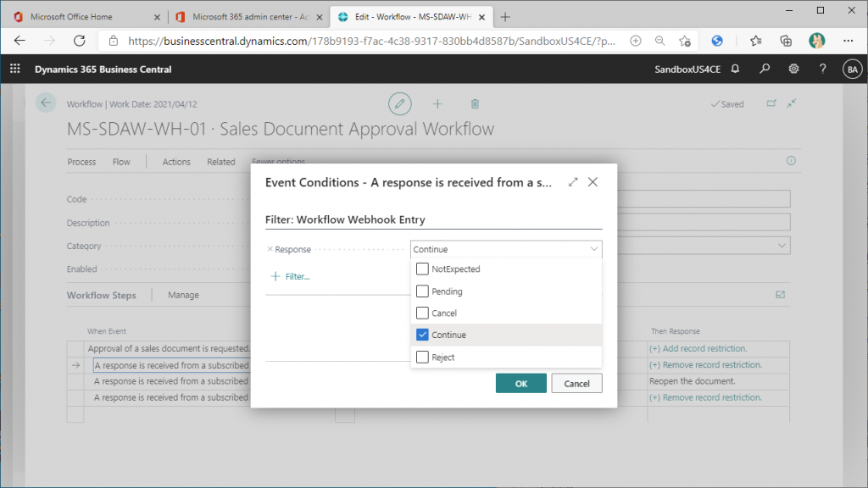Open the Actions menu
868x488 pixels.
176,162
